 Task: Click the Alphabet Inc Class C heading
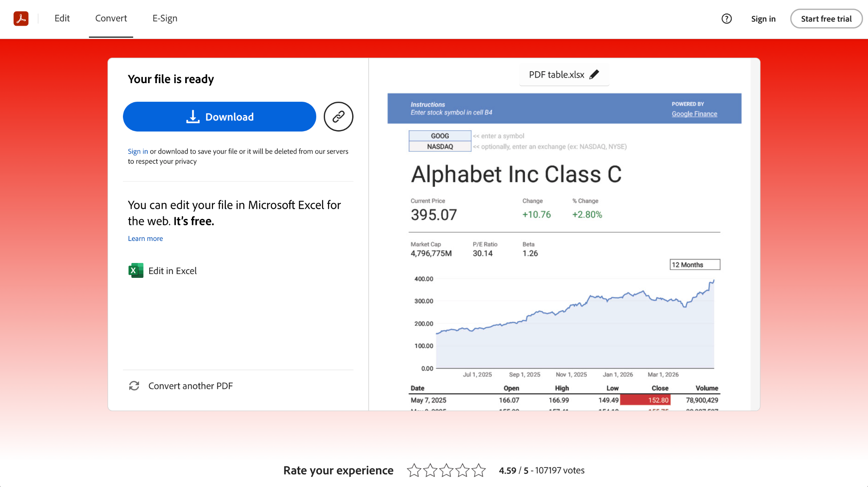[x=516, y=174]
